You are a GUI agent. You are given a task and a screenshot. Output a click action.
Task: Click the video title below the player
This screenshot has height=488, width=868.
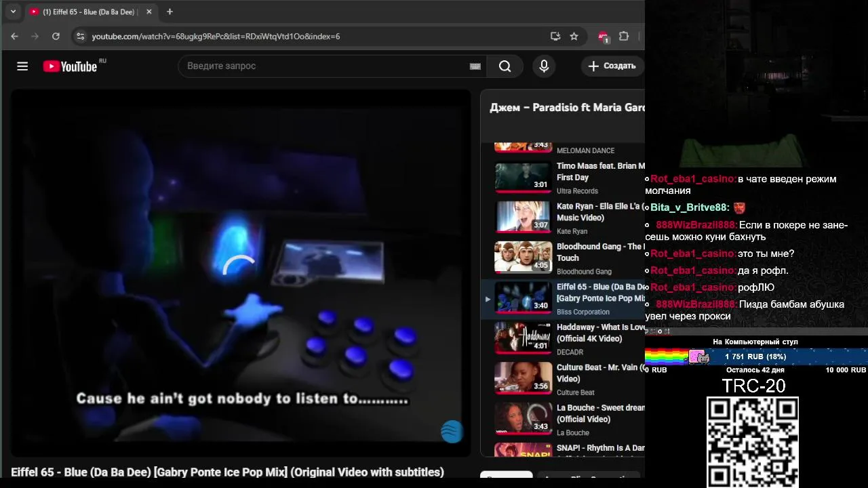click(x=227, y=472)
